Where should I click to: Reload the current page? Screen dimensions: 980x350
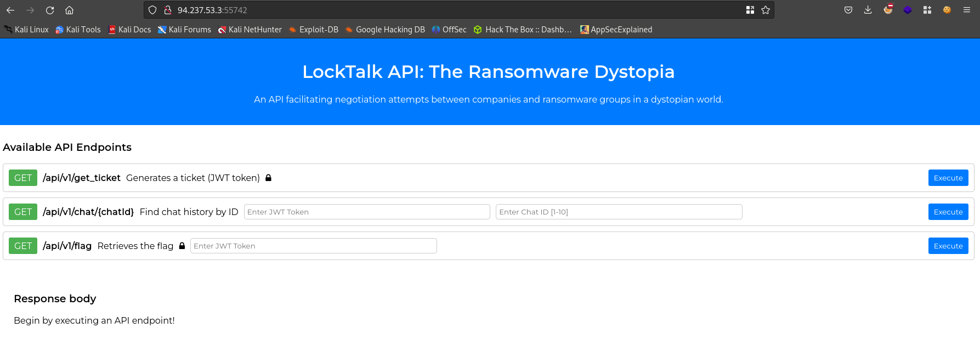(50, 10)
